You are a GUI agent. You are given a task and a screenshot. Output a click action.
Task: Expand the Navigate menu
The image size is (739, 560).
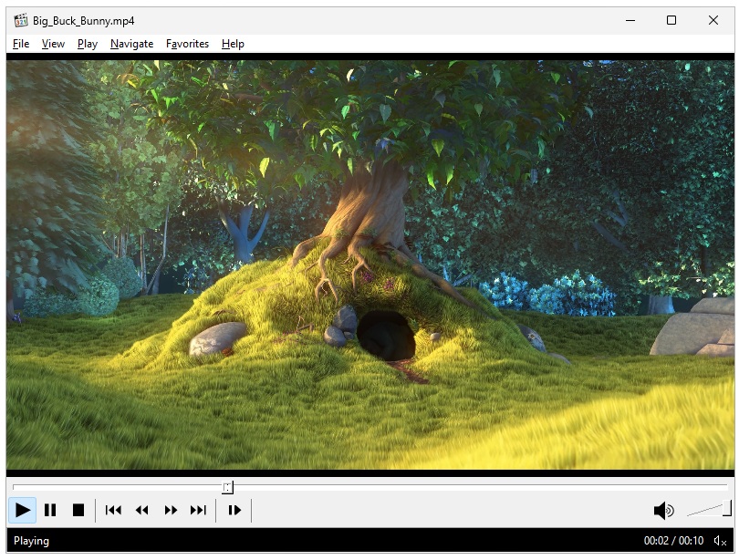click(131, 44)
